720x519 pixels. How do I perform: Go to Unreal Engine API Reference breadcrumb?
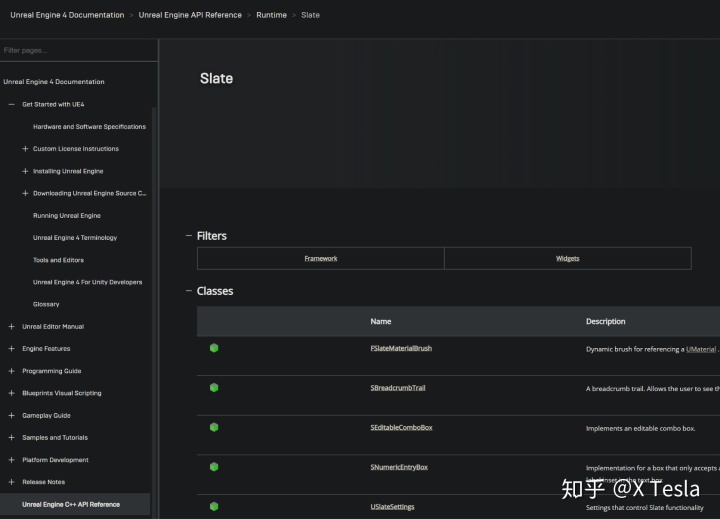pyautogui.click(x=190, y=15)
